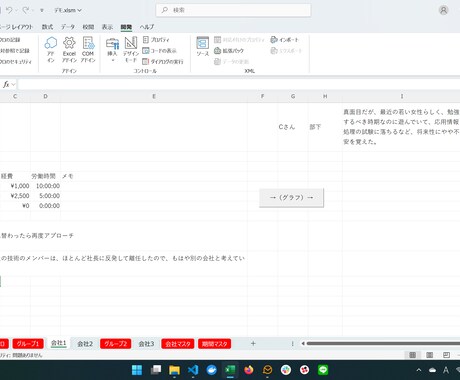Select column D header
The image size is (460, 380).
[x=45, y=96]
